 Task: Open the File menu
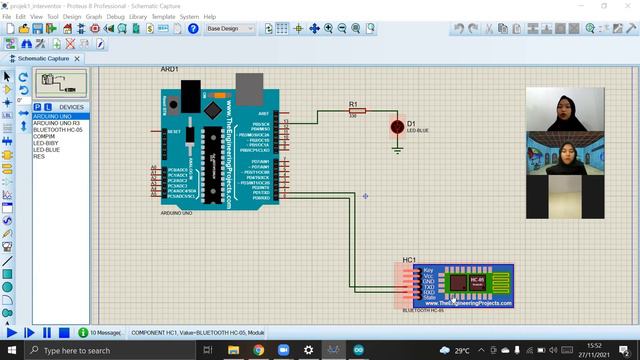(x=7, y=17)
